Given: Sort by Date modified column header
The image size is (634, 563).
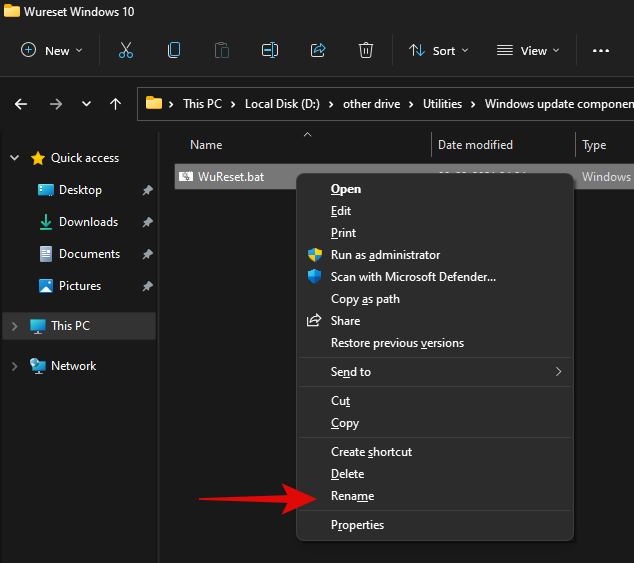Looking at the screenshot, I should click(475, 145).
